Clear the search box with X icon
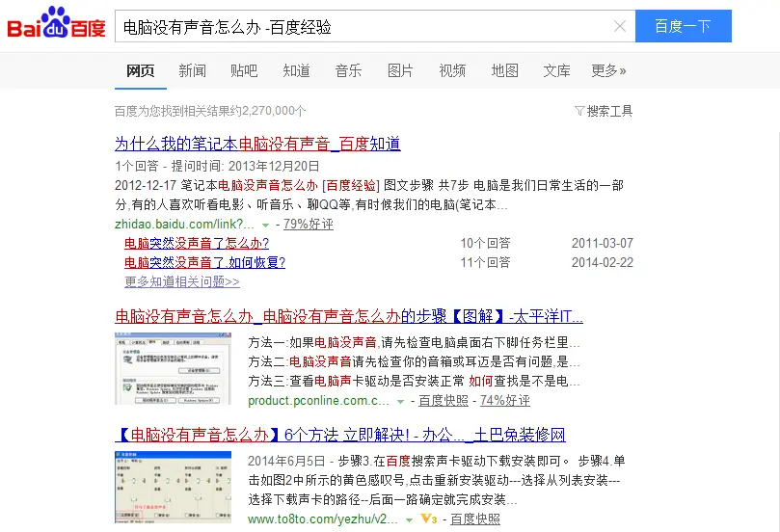Image resolution: width=780 pixels, height=532 pixels. [619, 26]
